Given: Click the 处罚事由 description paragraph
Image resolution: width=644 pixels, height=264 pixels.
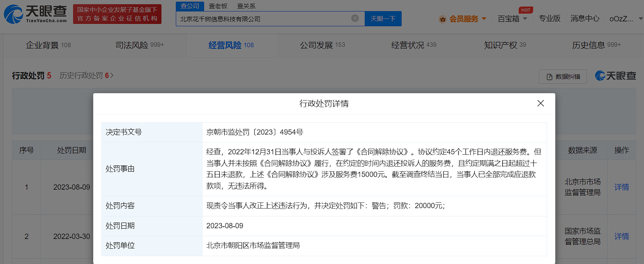Looking at the screenshot, I should (374, 169).
